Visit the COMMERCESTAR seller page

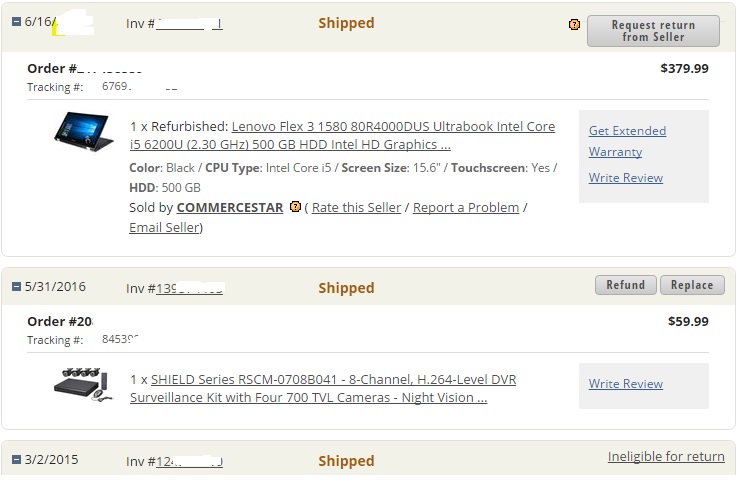click(x=229, y=207)
